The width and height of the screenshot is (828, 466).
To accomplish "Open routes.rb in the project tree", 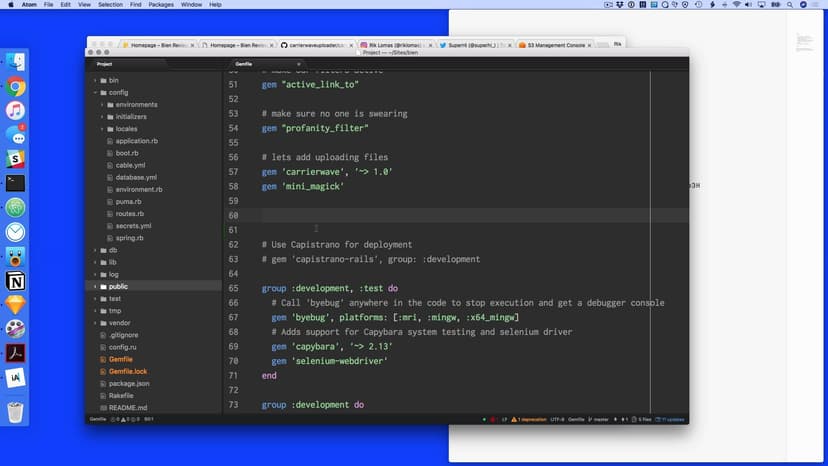I will [x=129, y=214].
